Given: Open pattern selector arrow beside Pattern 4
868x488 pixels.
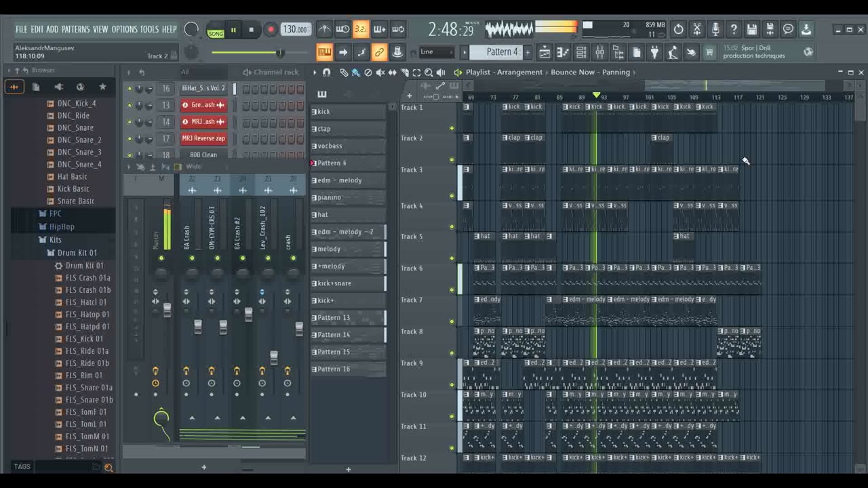Looking at the screenshot, I should 465,52.
